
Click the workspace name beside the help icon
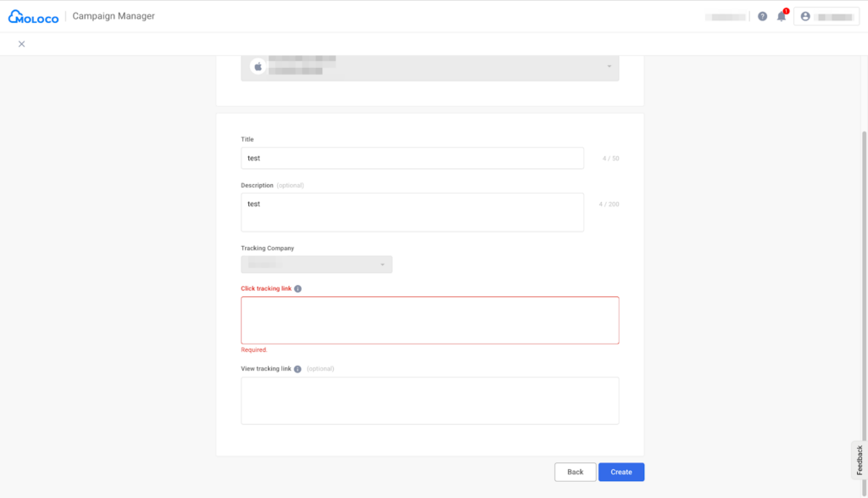(x=726, y=16)
